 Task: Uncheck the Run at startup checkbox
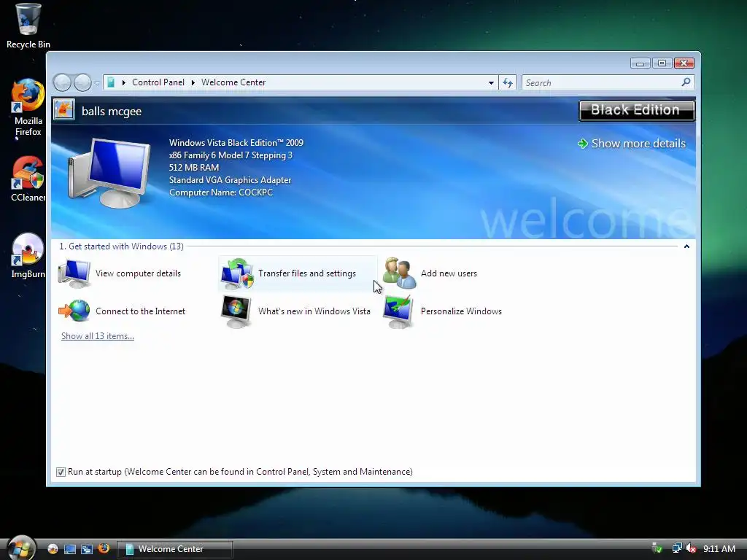click(61, 472)
